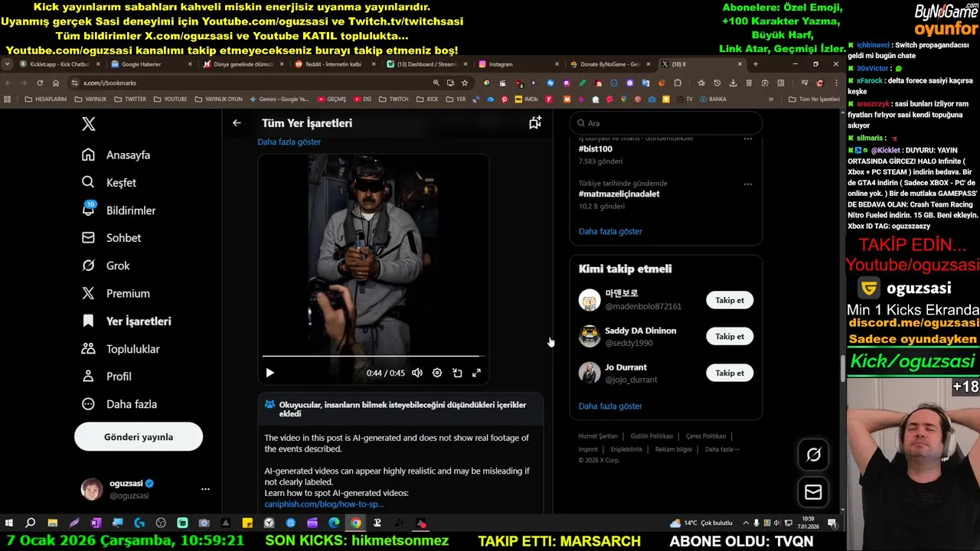Open Windows taskbar search
Screen dimensions: 980x551
[x=31, y=523]
